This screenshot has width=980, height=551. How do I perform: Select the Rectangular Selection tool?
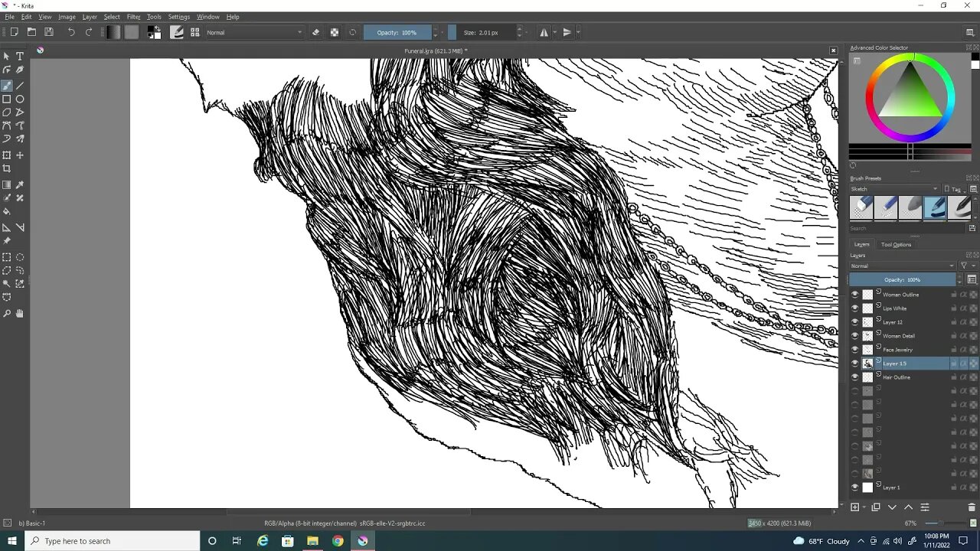tap(7, 257)
